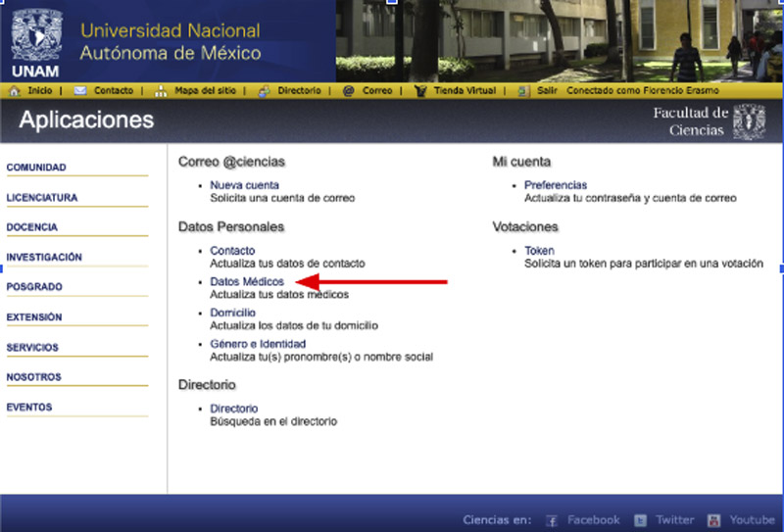The image size is (784, 532).
Task: Click Youtube text link in footer
Action: [x=752, y=520]
